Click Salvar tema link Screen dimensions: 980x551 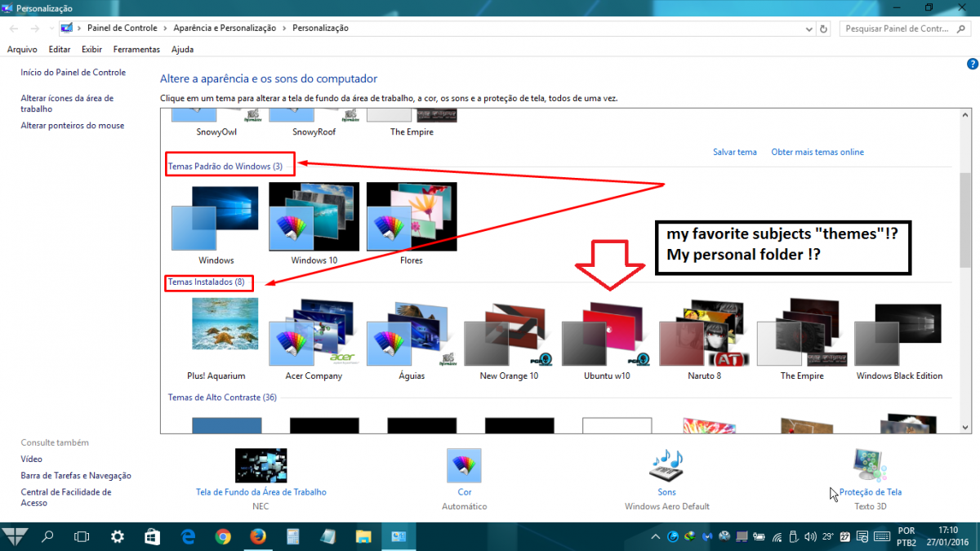[x=735, y=152]
